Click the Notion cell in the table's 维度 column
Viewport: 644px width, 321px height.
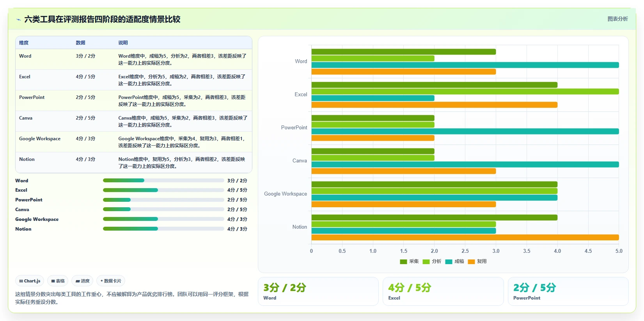click(x=27, y=159)
